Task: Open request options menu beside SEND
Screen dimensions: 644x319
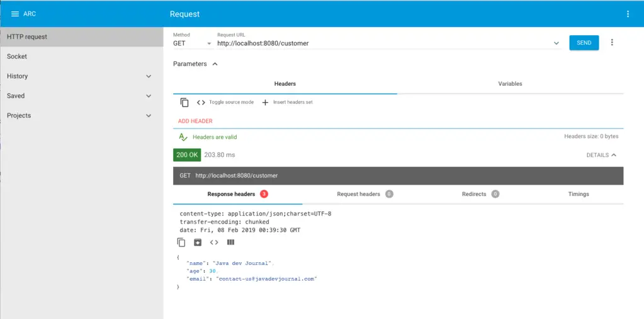Action: 612,42
